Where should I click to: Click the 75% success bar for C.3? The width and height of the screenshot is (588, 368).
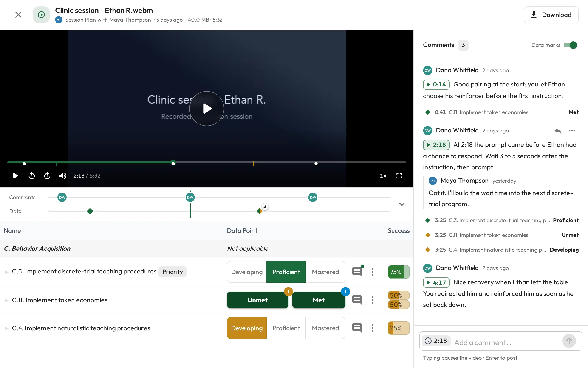click(399, 272)
